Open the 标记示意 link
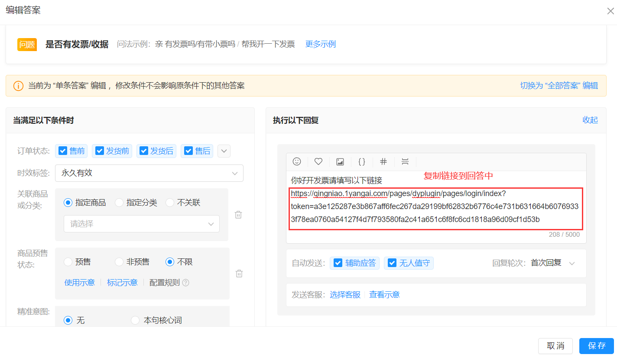The image size is (617, 364). point(122,283)
